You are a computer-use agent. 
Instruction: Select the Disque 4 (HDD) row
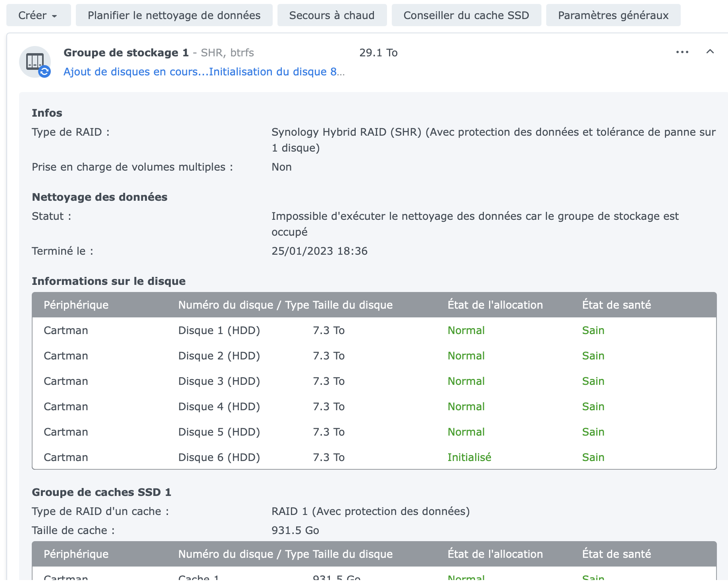(x=219, y=407)
